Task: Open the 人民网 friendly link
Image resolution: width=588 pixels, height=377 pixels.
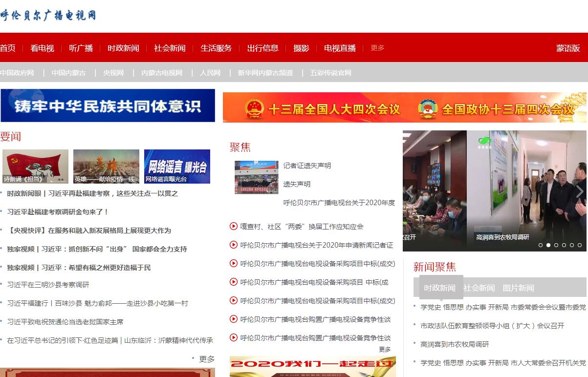Action: point(210,73)
